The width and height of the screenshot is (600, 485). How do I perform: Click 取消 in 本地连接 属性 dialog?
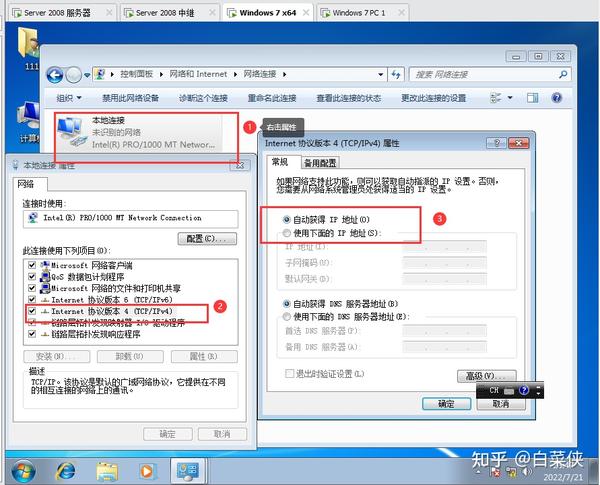point(222,434)
